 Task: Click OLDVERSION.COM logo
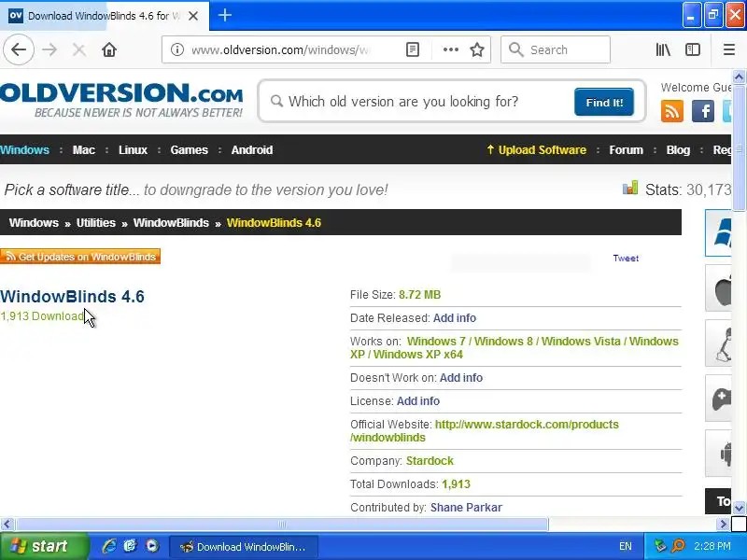121,100
